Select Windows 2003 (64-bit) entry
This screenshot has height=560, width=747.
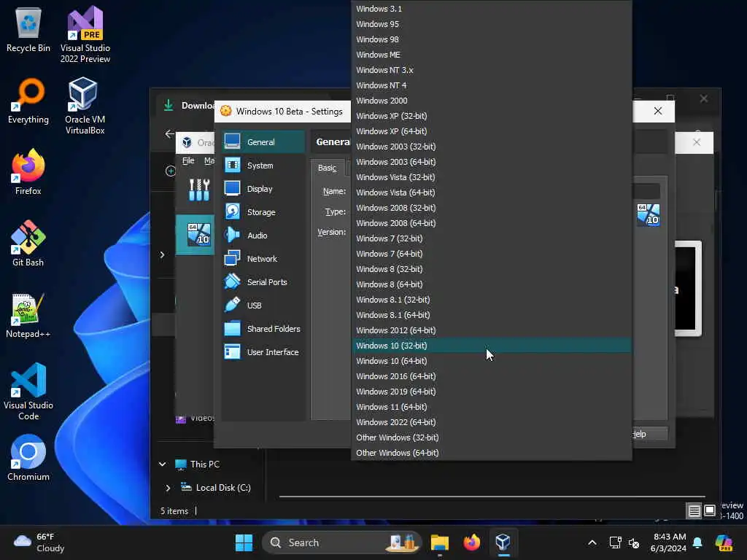(492, 161)
